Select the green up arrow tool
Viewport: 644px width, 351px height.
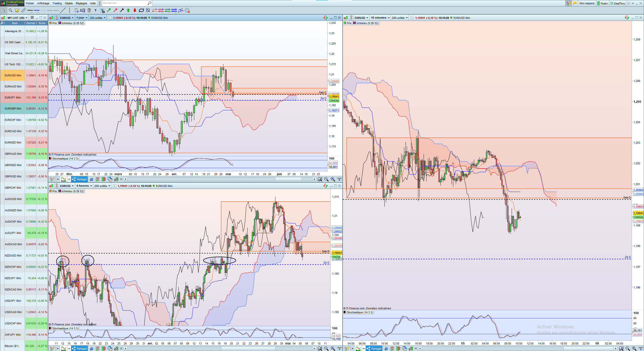click(x=128, y=10)
